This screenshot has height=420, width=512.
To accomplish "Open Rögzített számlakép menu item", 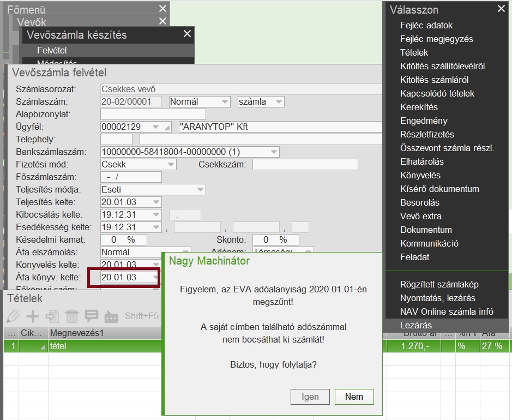I will (x=439, y=285).
